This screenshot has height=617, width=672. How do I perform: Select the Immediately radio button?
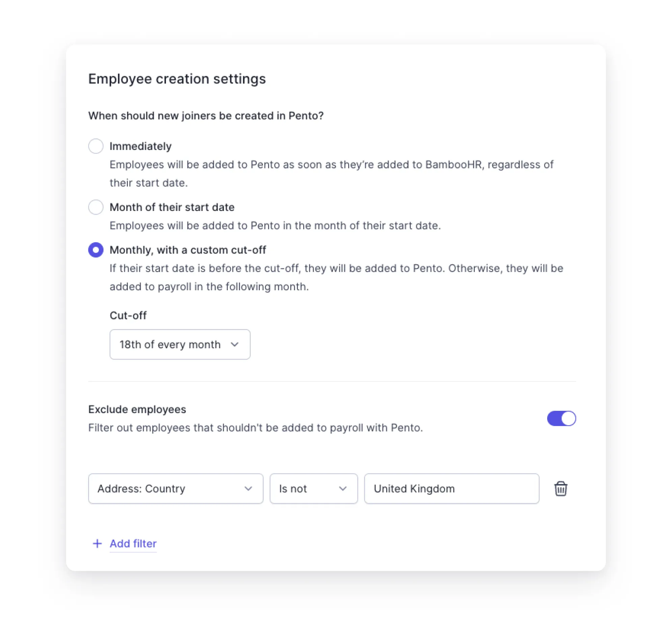(x=96, y=146)
